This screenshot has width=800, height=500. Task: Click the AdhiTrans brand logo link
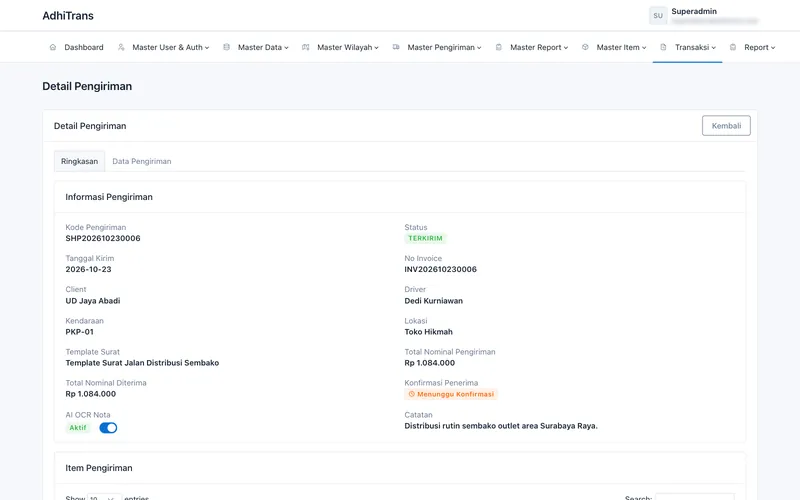68,16
